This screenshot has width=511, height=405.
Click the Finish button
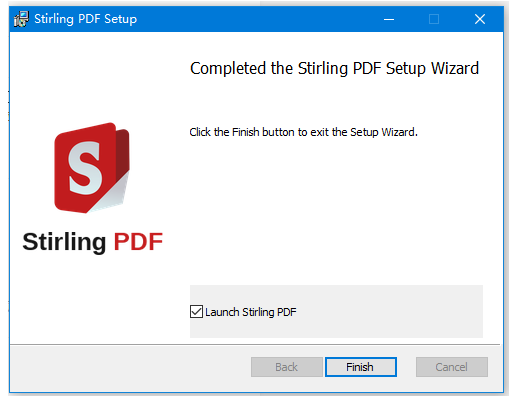pyautogui.click(x=360, y=367)
